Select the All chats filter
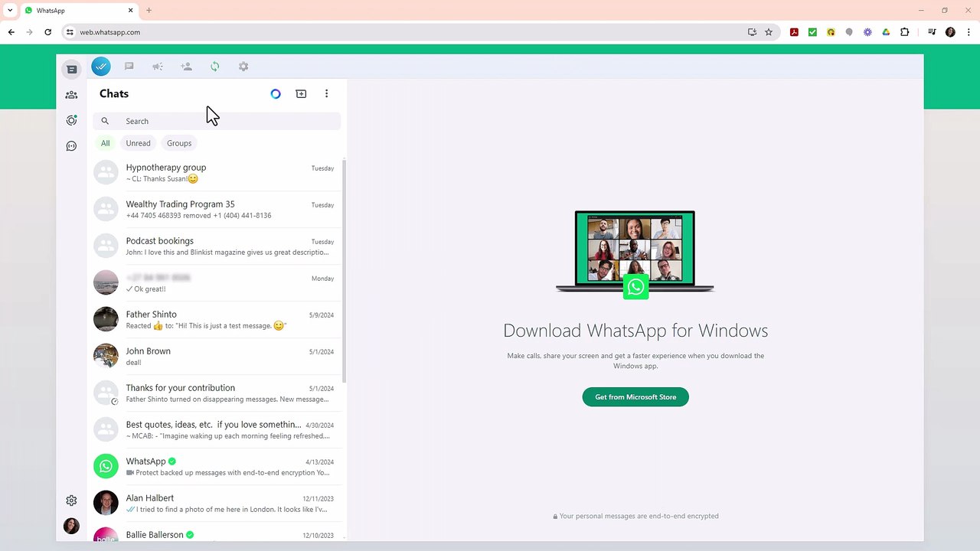The height and width of the screenshot is (551, 980). pos(105,143)
